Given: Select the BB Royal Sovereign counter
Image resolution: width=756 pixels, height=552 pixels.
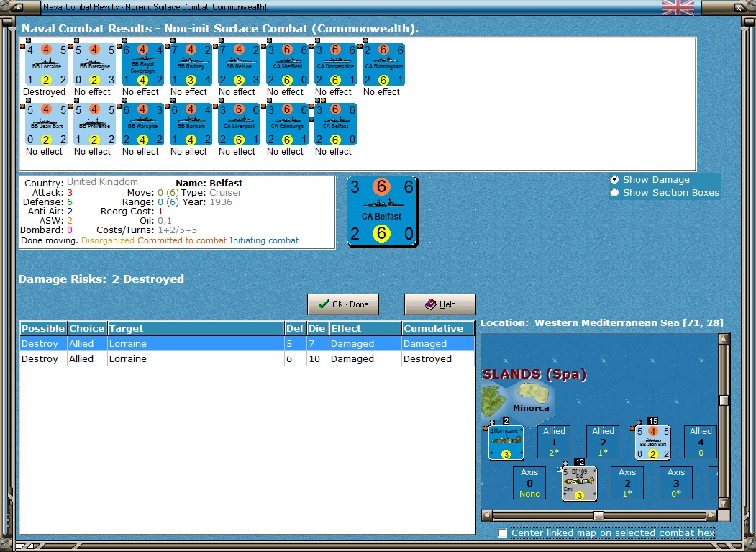Looking at the screenshot, I should [142, 65].
